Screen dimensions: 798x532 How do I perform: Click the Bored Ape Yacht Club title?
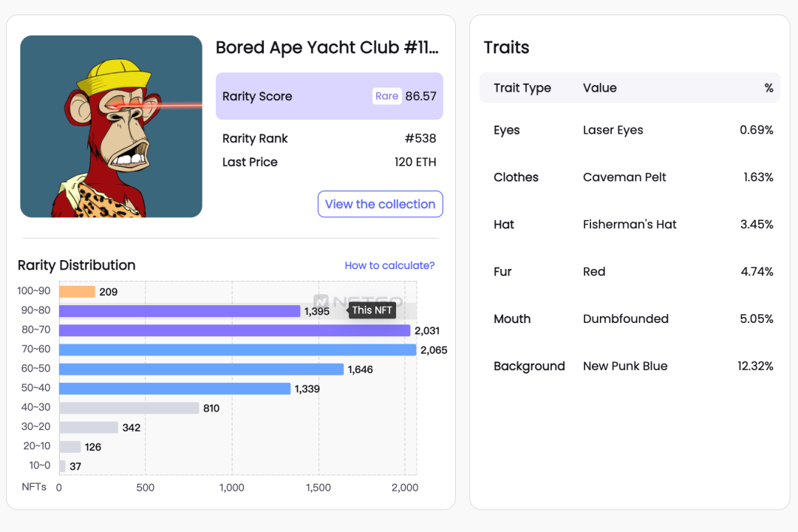point(327,48)
